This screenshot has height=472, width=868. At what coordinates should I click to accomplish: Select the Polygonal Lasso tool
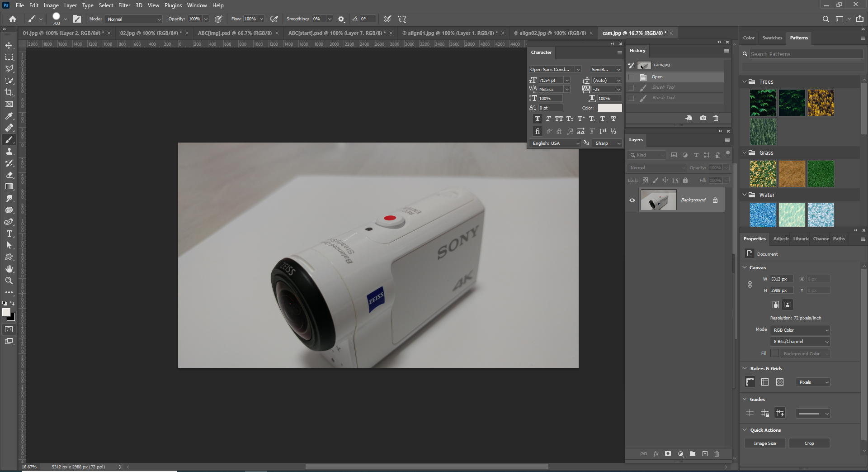coord(9,69)
